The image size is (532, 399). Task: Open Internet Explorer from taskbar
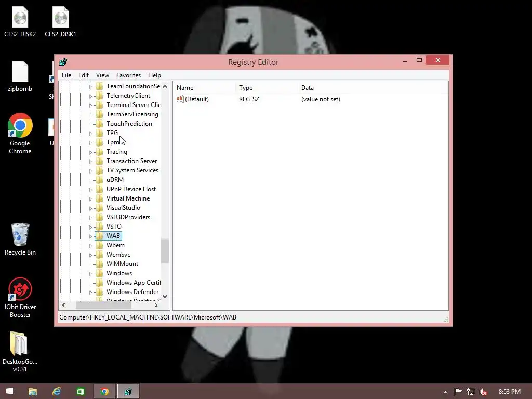click(57, 391)
